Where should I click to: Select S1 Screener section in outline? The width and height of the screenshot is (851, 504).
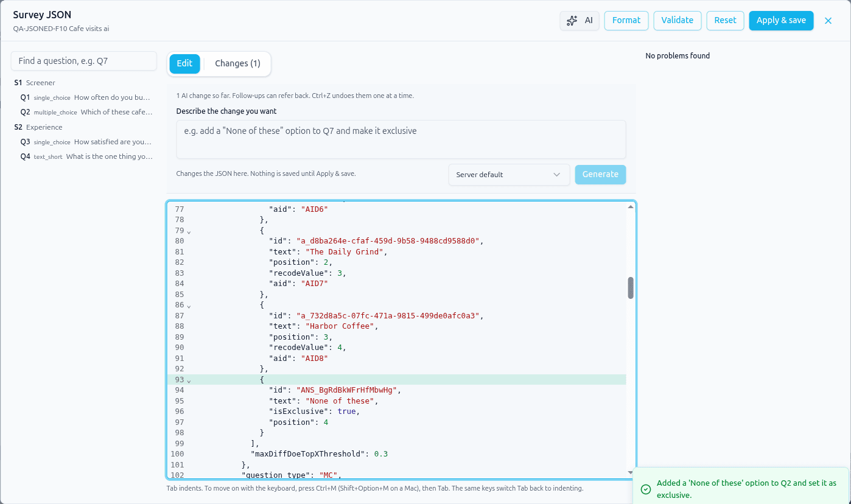pos(84,83)
